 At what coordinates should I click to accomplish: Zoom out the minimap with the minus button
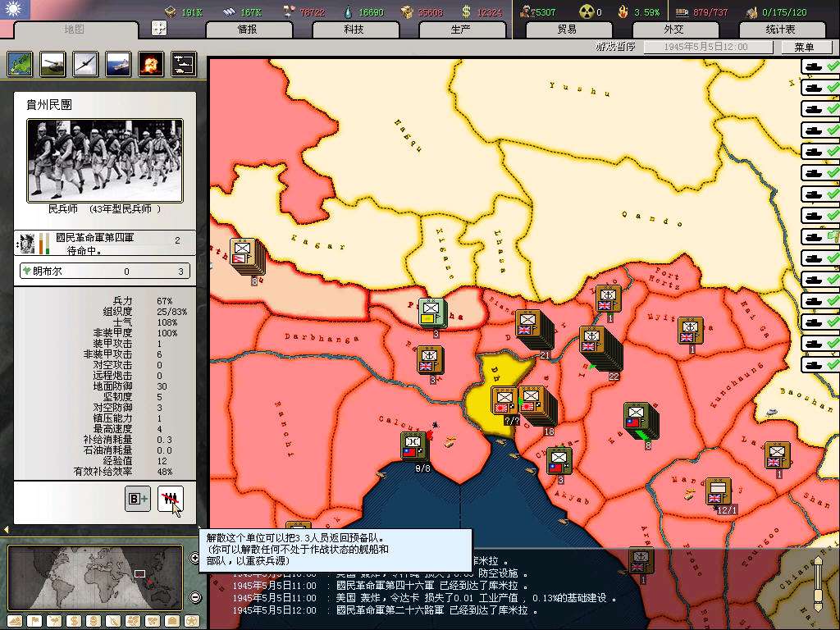coord(195,597)
